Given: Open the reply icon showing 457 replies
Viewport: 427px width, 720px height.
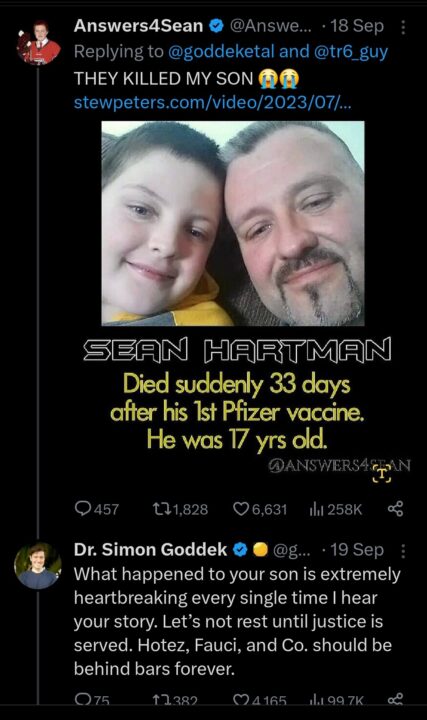Looking at the screenshot, I should tap(83, 508).
